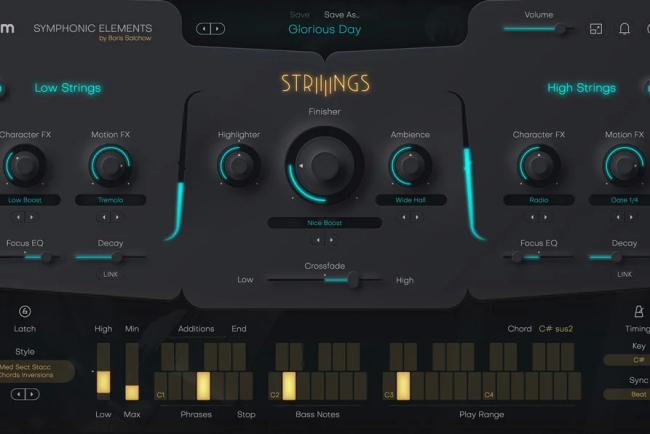The image size is (650, 434).
Task: Click the High Strings Decay slider
Action: tap(620, 257)
